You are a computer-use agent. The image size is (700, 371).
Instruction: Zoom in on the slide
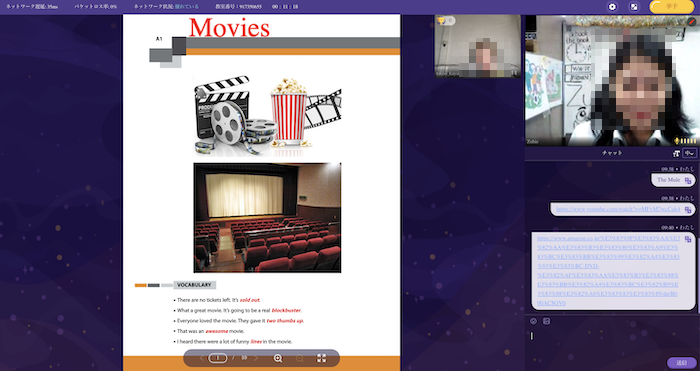coord(278,358)
